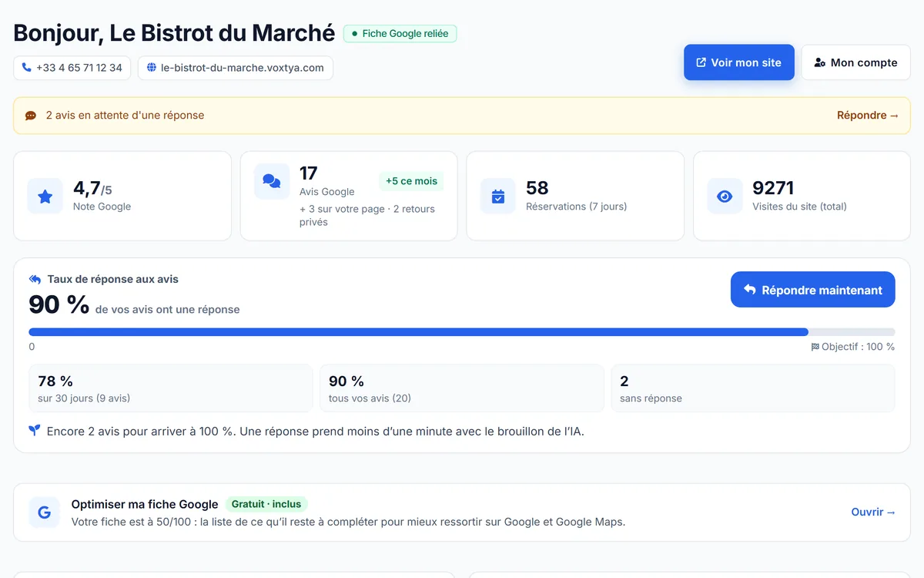Click the chat bubbles icon for Avis Google
This screenshot has width=924, height=578.
[272, 181]
